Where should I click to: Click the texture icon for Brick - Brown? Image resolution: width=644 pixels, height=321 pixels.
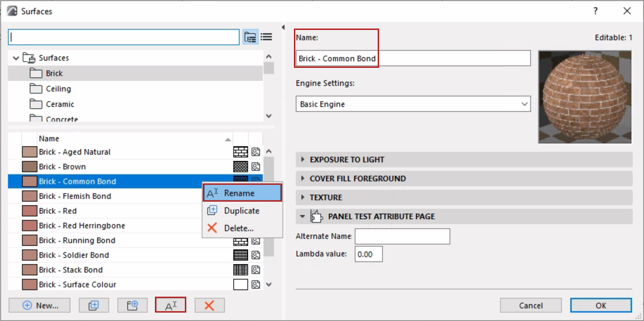click(256, 167)
